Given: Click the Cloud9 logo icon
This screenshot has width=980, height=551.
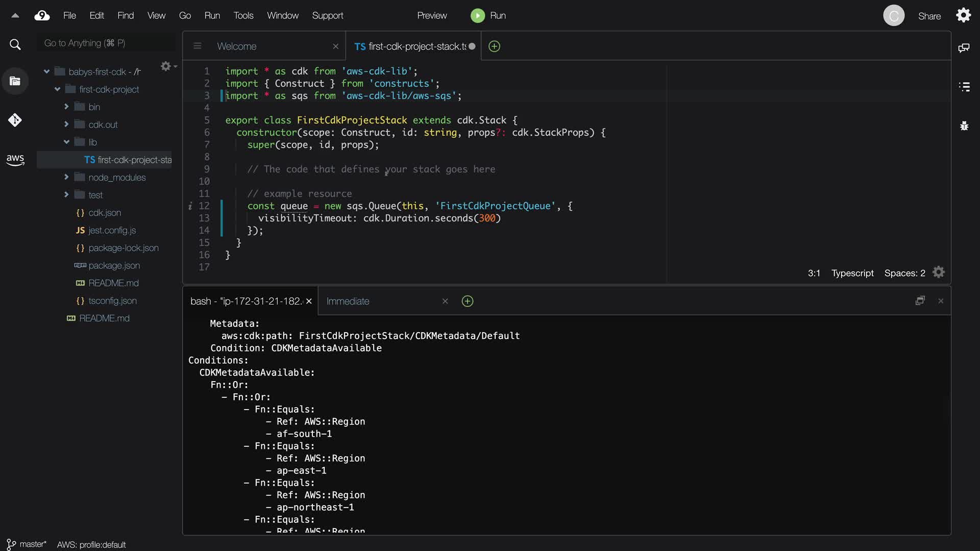Looking at the screenshot, I should (42, 16).
